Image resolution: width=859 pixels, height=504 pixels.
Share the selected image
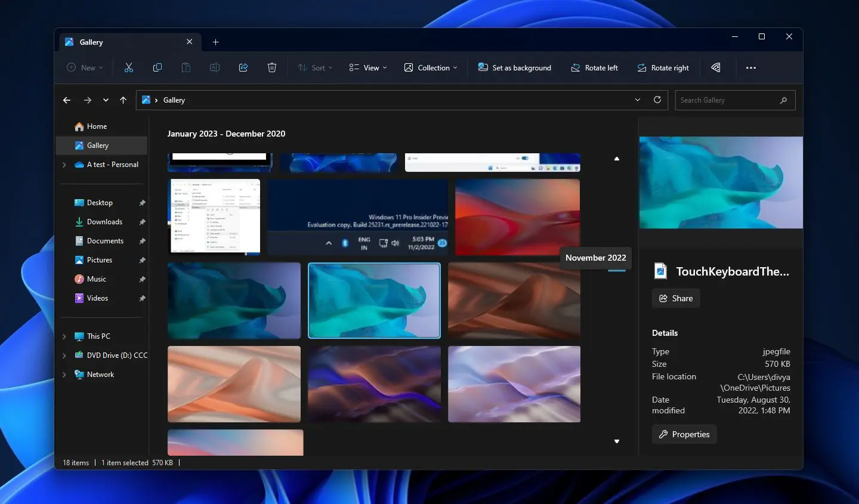click(x=243, y=67)
